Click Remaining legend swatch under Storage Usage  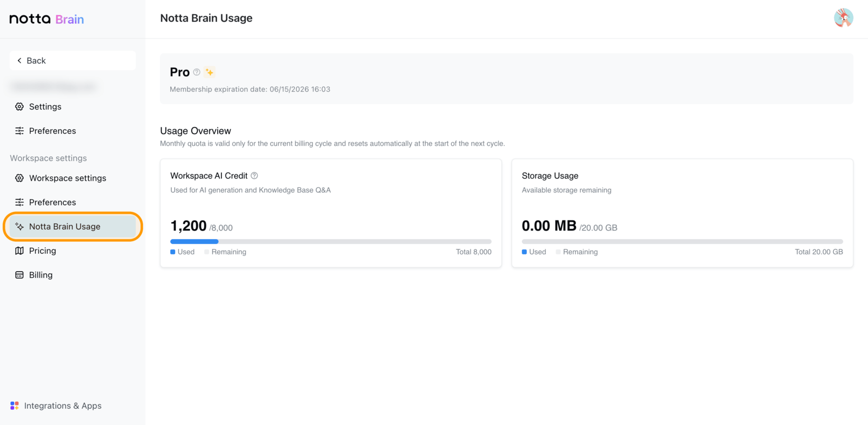click(x=558, y=252)
